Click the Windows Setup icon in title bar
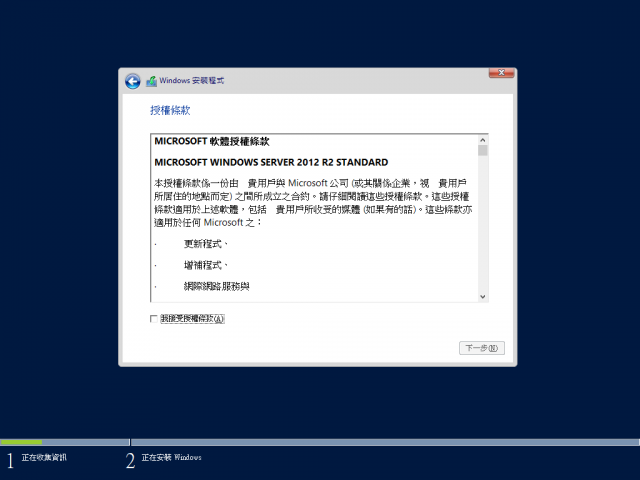This screenshot has width=640, height=480. tap(151, 81)
